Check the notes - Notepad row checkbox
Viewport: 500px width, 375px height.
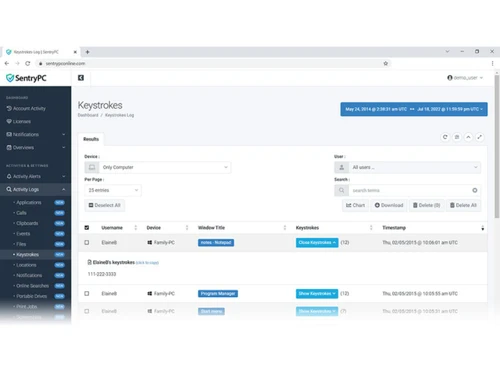(87, 242)
